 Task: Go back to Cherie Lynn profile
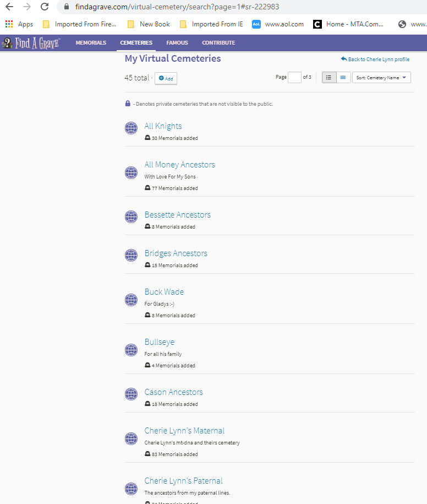[375, 59]
